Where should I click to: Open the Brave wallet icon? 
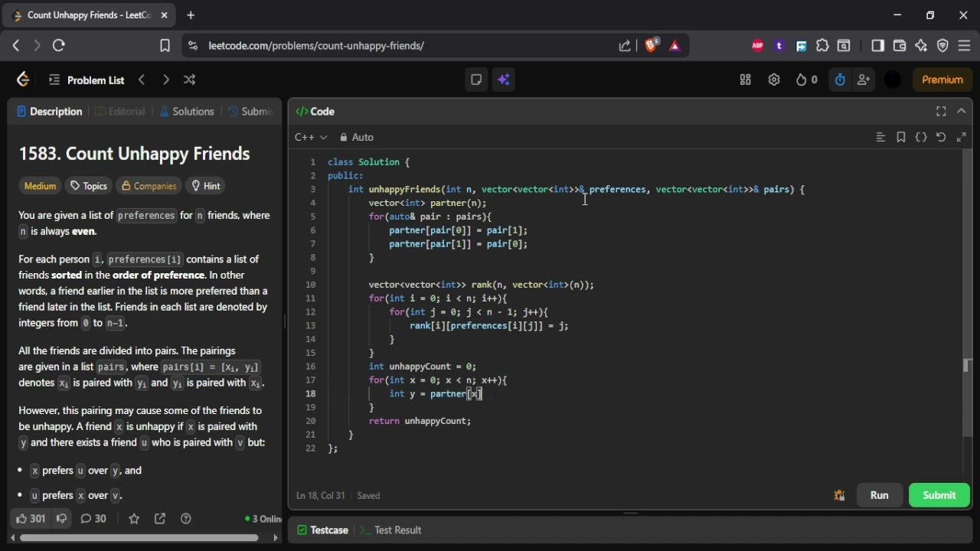tap(900, 46)
